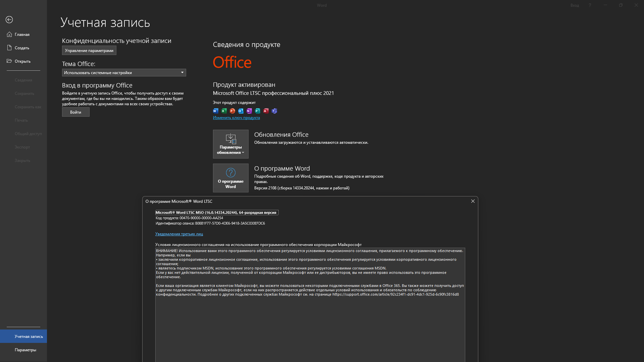Select Открыть in the sidebar
Viewport: 644px width, 362px height.
[x=22, y=61]
